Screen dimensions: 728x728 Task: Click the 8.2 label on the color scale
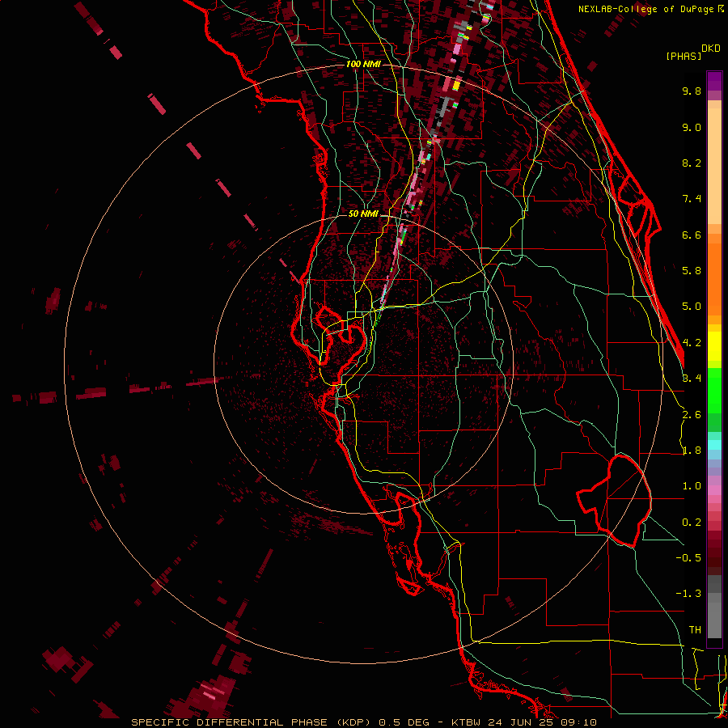coord(692,163)
